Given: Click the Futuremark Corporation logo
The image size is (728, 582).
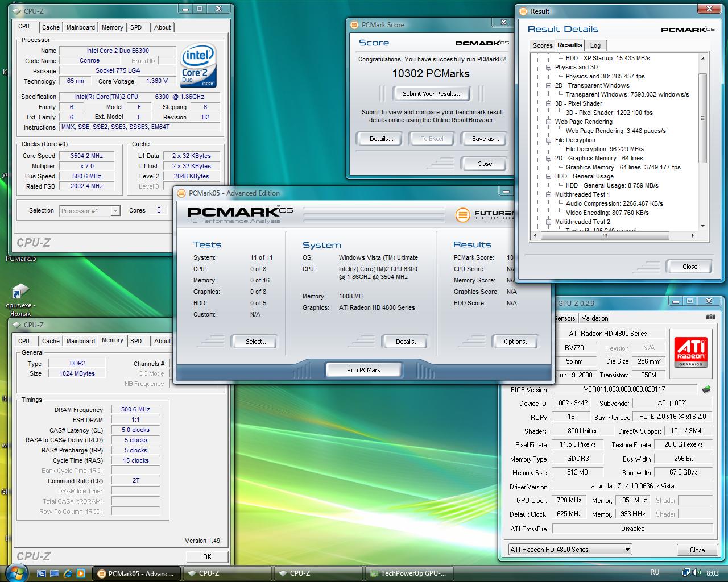Looking at the screenshot, I should click(485, 215).
